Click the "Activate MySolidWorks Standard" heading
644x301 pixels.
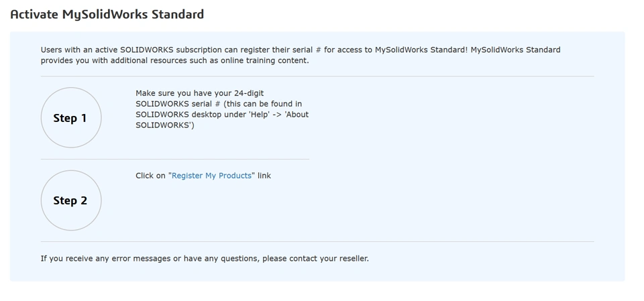107,14
